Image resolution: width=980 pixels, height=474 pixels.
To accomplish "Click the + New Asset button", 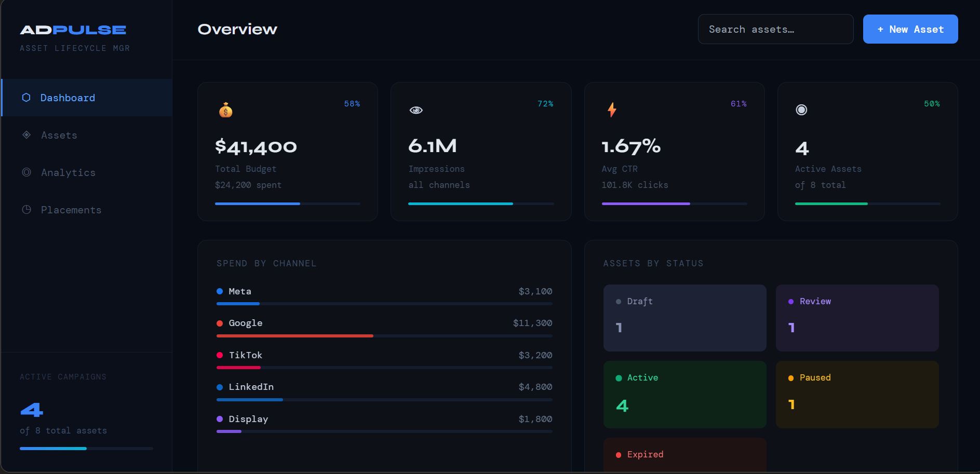I will (910, 29).
